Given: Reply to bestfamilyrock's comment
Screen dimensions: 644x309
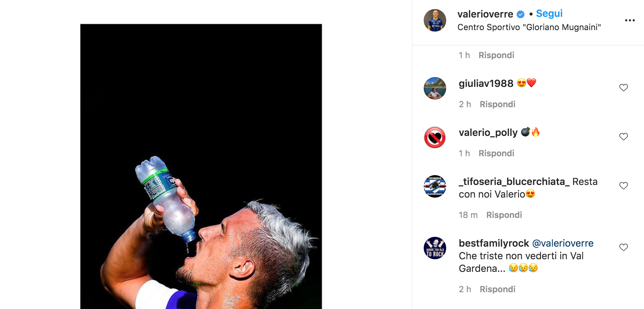Looking at the screenshot, I should [x=497, y=289].
